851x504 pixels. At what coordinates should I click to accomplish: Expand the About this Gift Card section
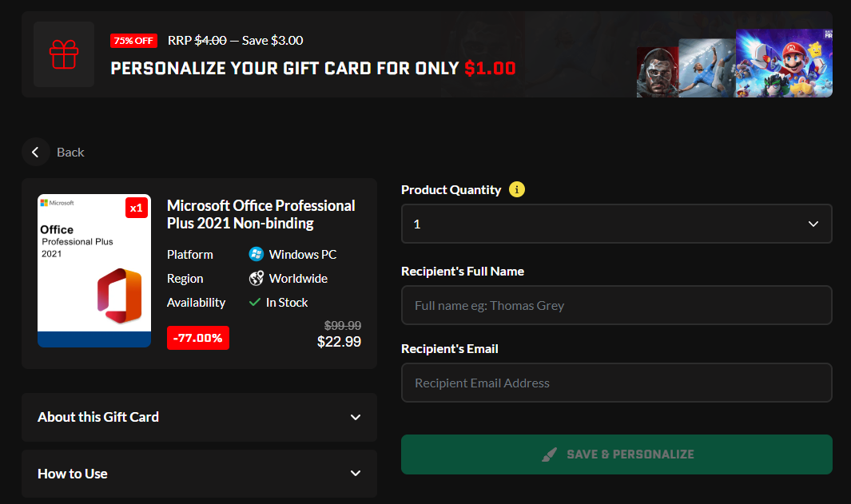(x=199, y=417)
